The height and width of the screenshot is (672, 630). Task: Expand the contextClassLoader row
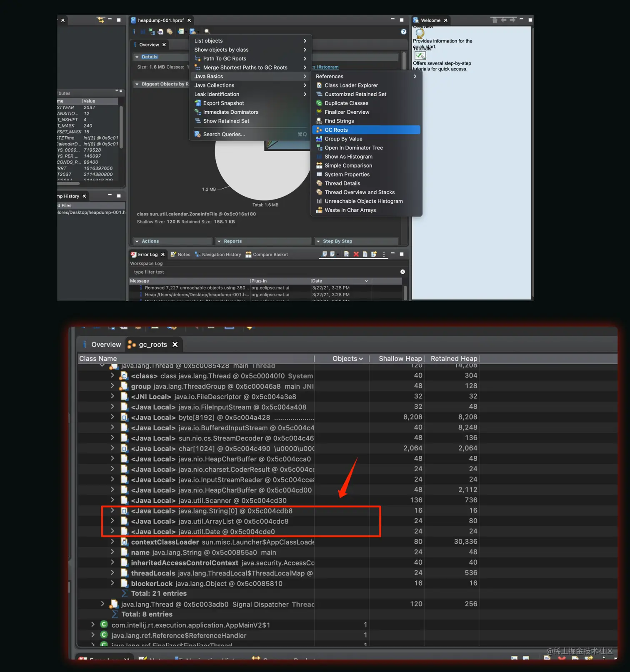112,542
